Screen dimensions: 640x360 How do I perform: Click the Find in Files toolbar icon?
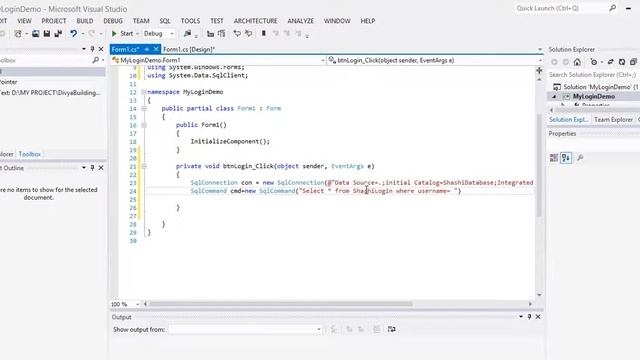coord(187,33)
